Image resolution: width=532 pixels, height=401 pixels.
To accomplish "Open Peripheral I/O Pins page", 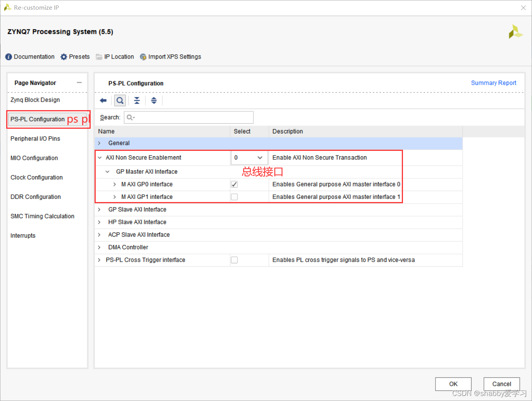I will coord(35,138).
